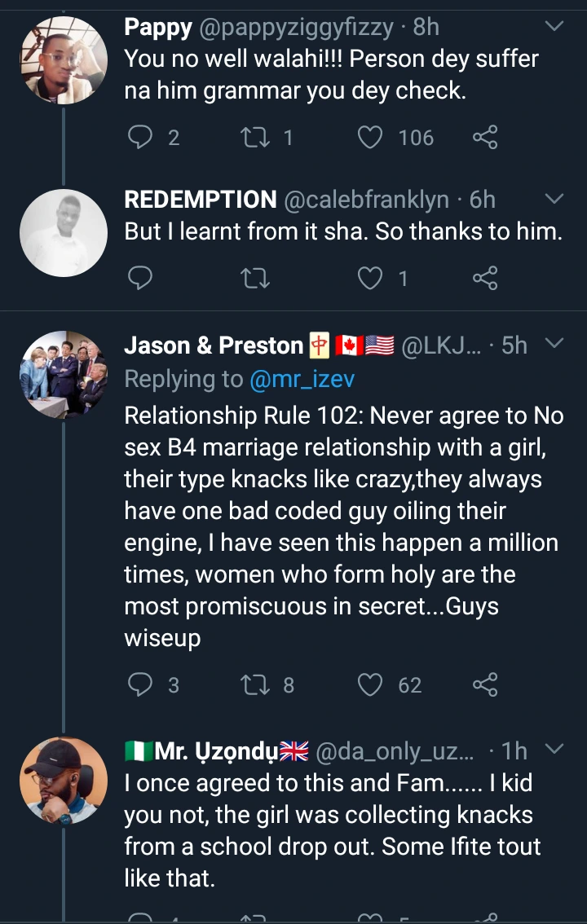Reply to REDEMPTION's tweet
The height and width of the screenshot is (924, 587).
pyautogui.click(x=141, y=279)
